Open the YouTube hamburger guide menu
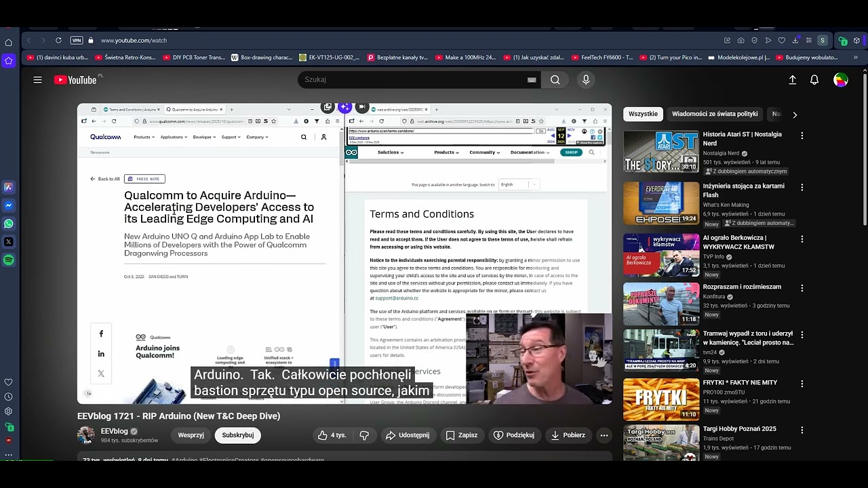This screenshot has height=488, width=868. [x=38, y=80]
